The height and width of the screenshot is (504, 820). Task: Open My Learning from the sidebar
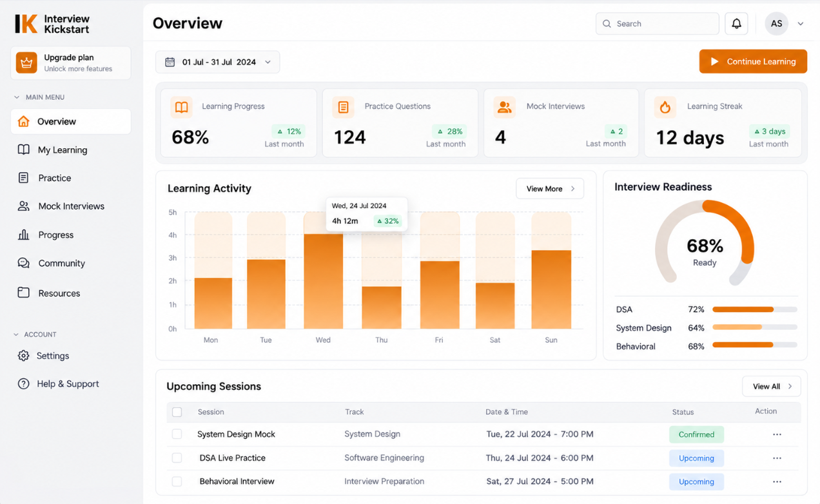[71, 150]
